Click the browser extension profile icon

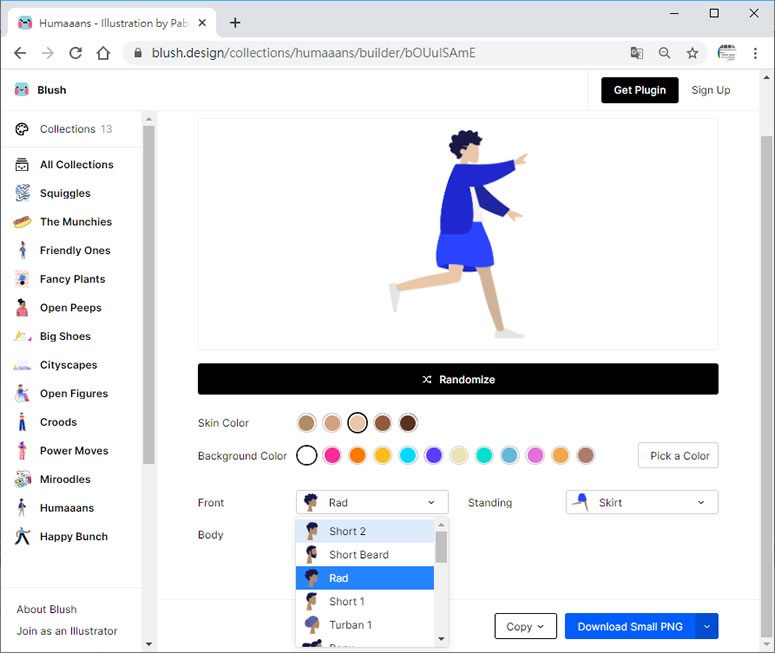click(727, 53)
